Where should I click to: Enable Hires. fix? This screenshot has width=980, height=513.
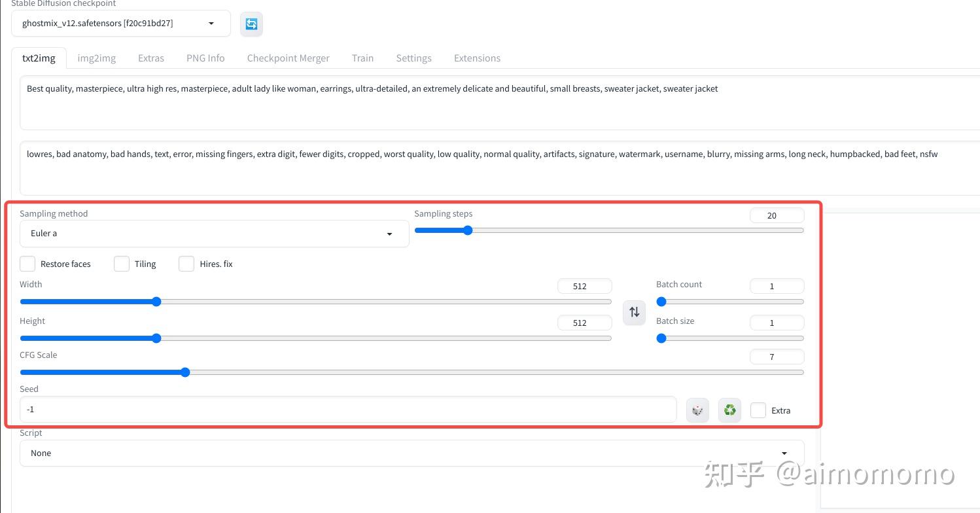tap(186, 263)
